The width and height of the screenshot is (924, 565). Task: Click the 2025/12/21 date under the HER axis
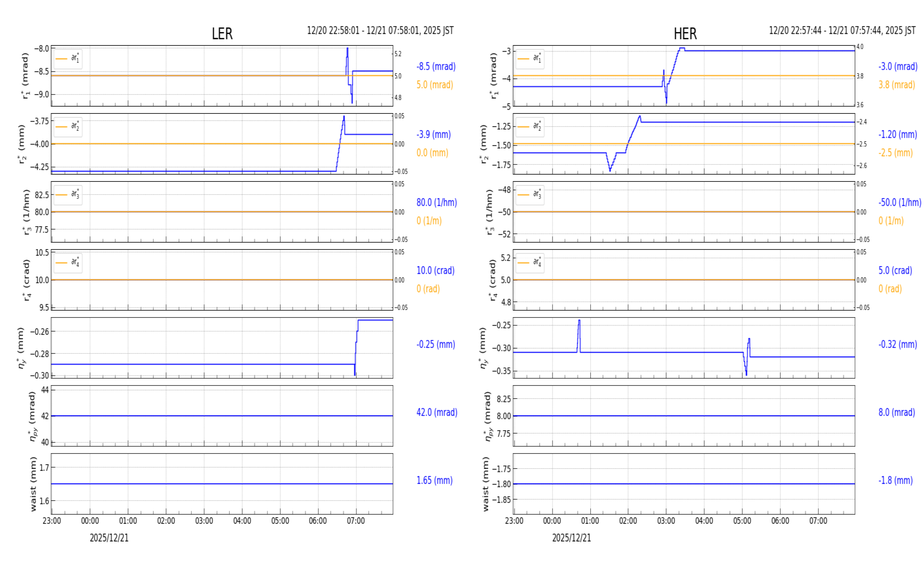click(x=571, y=538)
